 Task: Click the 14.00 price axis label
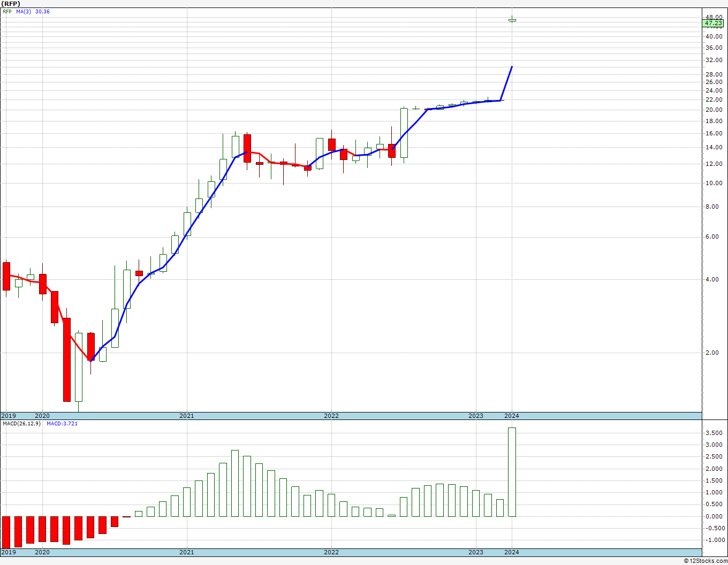[x=714, y=147]
